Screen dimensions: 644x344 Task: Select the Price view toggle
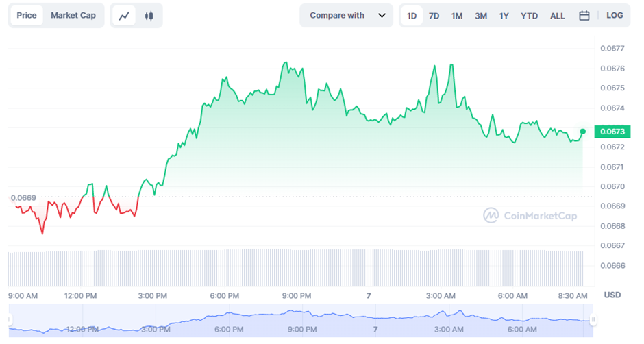[x=27, y=15]
